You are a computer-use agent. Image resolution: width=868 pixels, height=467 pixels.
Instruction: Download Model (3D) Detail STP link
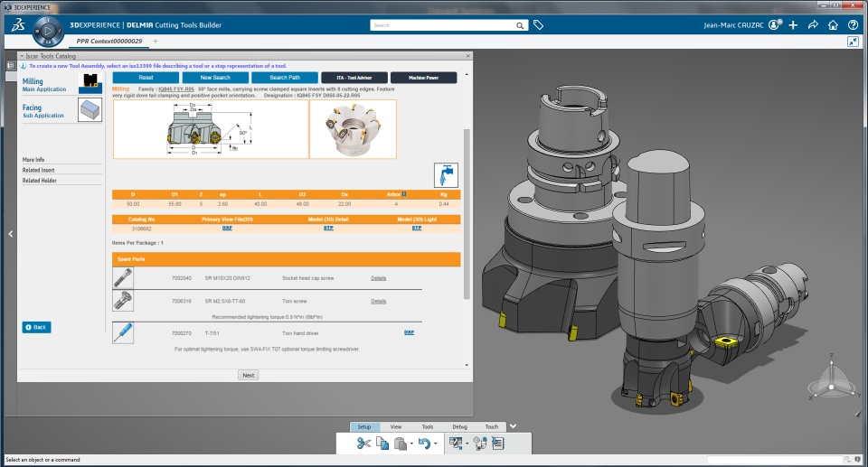pyautogui.click(x=328, y=228)
